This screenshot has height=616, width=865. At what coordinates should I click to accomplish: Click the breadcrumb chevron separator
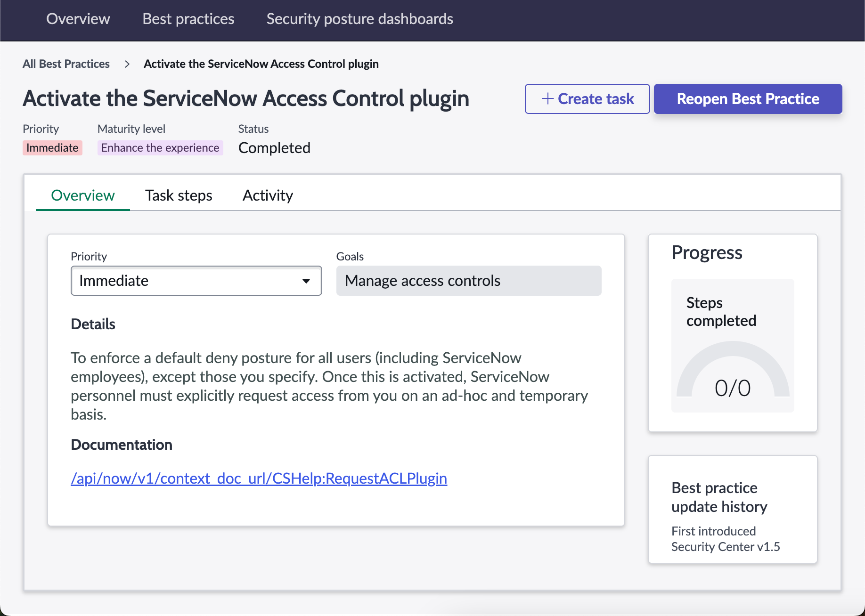[x=127, y=64]
